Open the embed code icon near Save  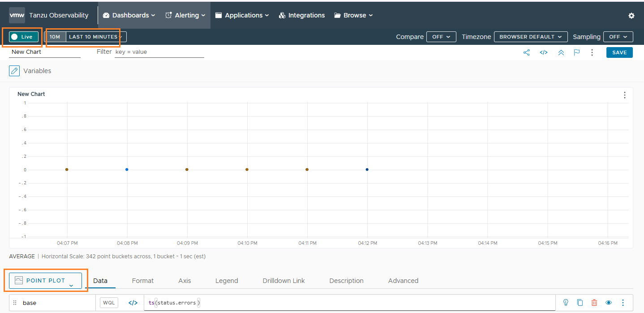[543, 52]
